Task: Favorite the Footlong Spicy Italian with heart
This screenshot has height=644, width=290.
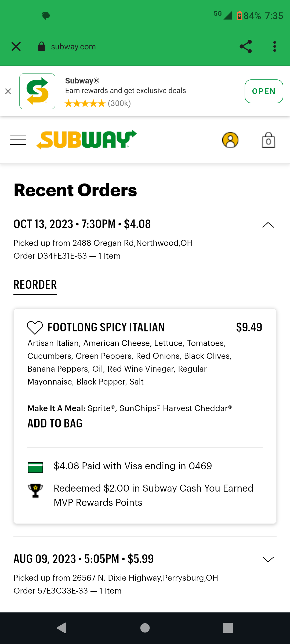Action: [35, 328]
